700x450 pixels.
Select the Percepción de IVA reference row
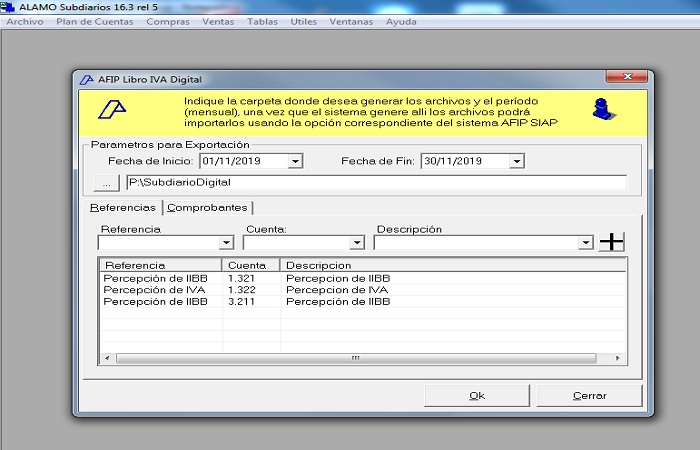(362, 290)
